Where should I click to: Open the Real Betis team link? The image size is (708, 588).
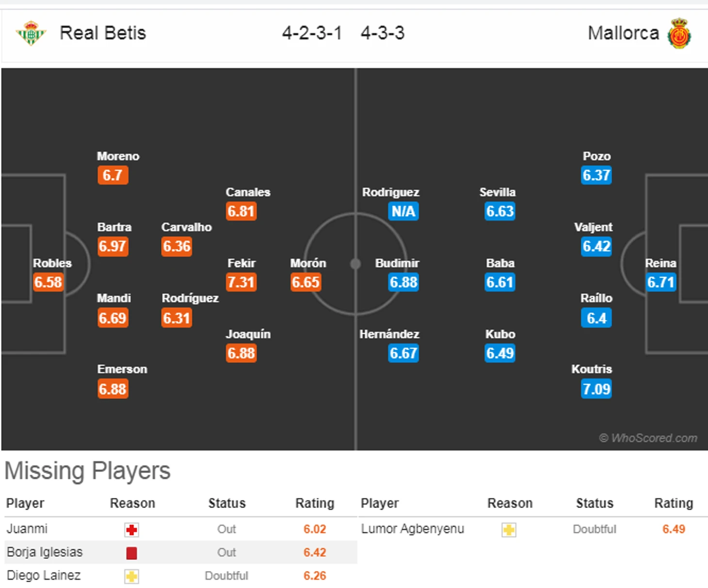[103, 33]
